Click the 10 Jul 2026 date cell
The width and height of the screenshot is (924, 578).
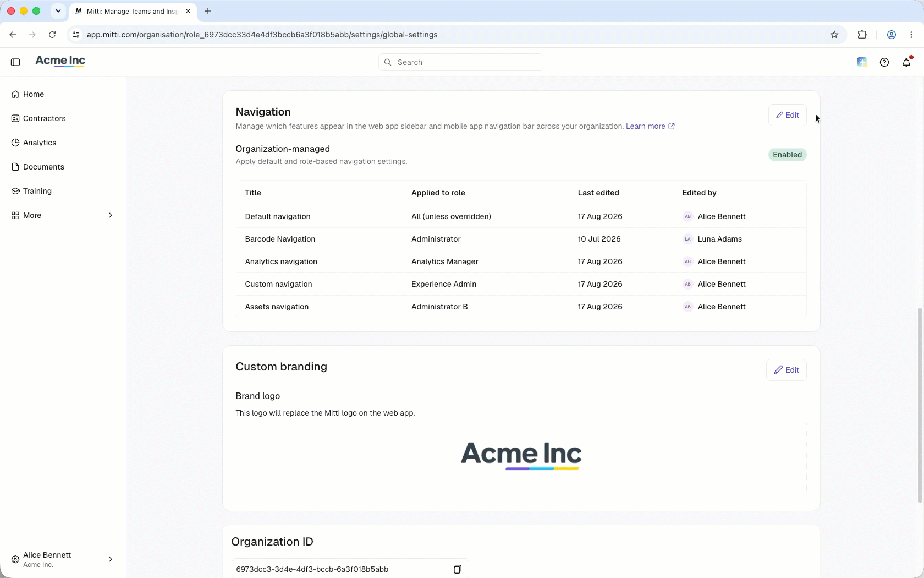(599, 239)
